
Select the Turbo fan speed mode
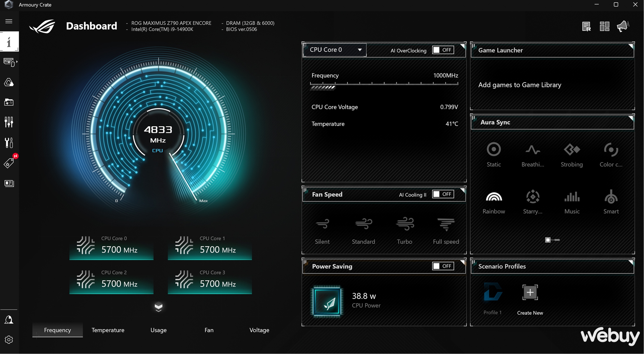(405, 224)
